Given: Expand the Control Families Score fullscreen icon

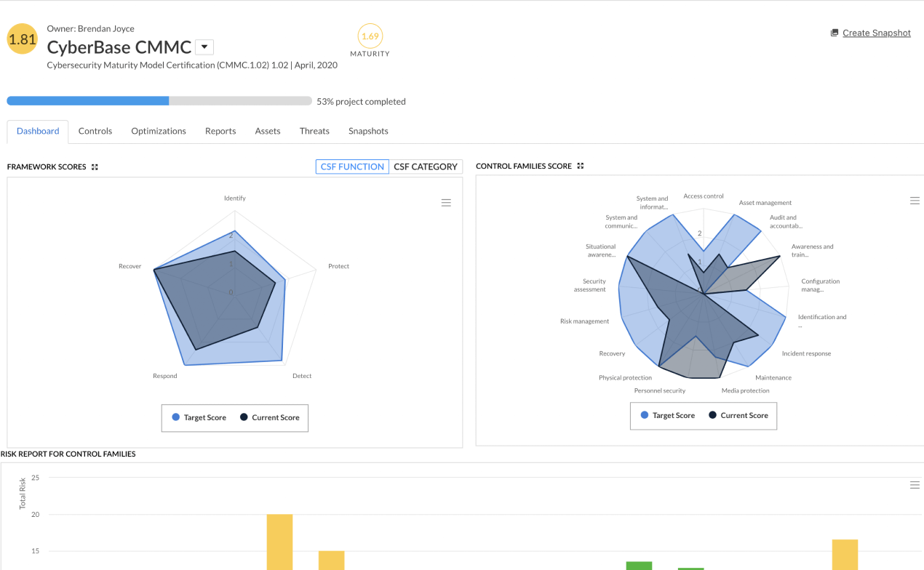Looking at the screenshot, I should 580,166.
